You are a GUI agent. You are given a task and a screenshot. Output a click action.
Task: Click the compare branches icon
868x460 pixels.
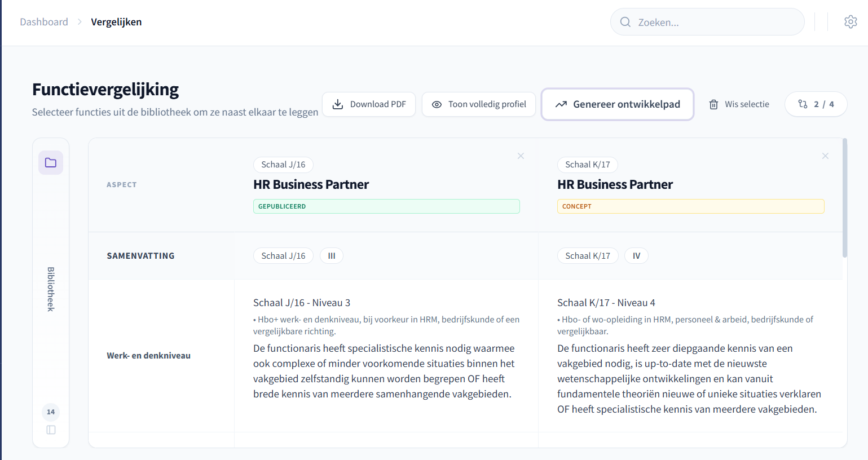(803, 104)
